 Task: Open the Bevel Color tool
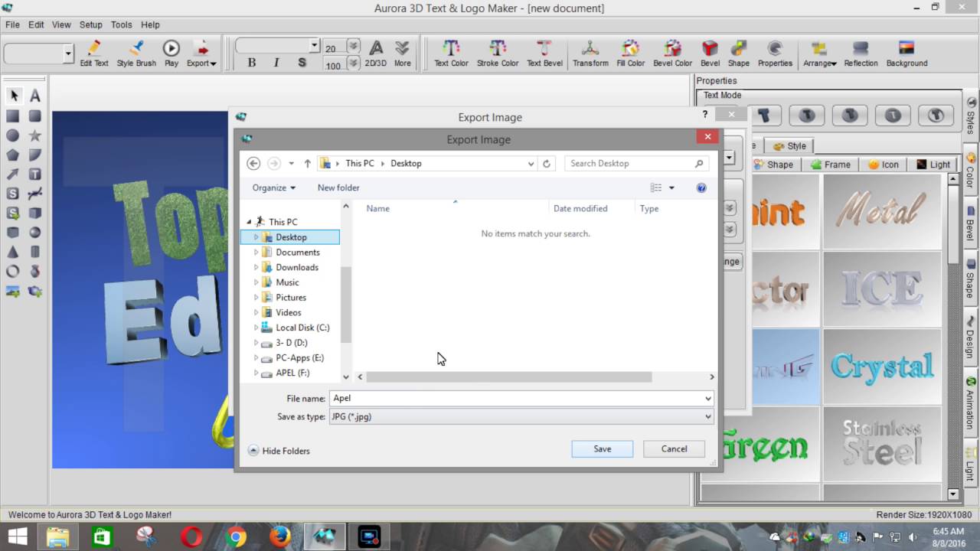pyautogui.click(x=672, y=54)
